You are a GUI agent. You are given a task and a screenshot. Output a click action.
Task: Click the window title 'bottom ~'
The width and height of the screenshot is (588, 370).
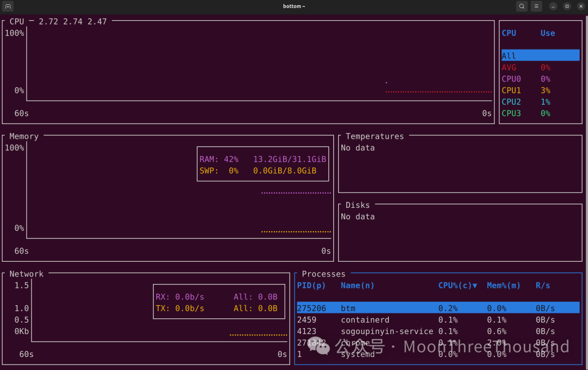[x=294, y=7]
